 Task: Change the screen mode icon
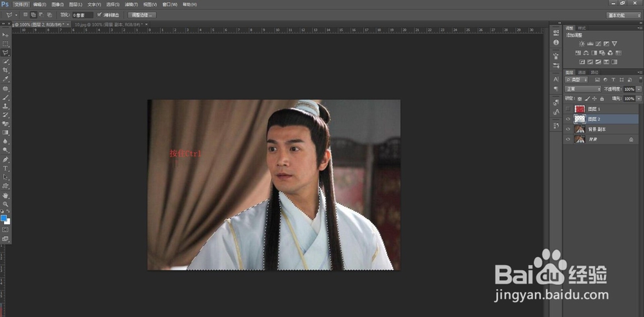(x=5, y=238)
